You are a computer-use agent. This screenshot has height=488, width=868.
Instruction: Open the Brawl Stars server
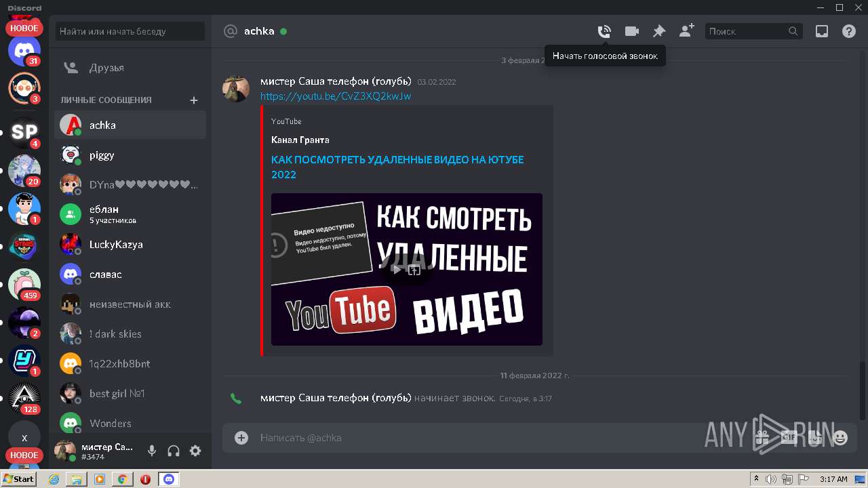[24, 246]
